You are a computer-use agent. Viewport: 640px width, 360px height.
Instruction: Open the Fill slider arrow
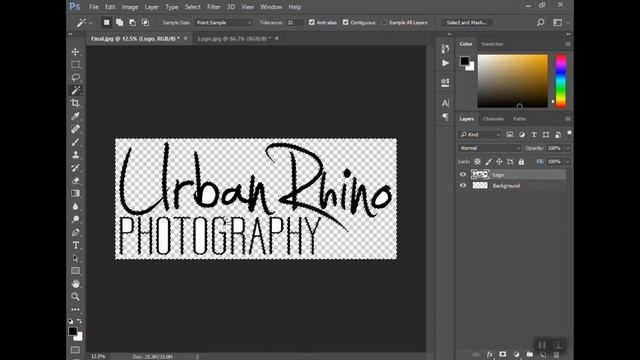(x=568, y=162)
